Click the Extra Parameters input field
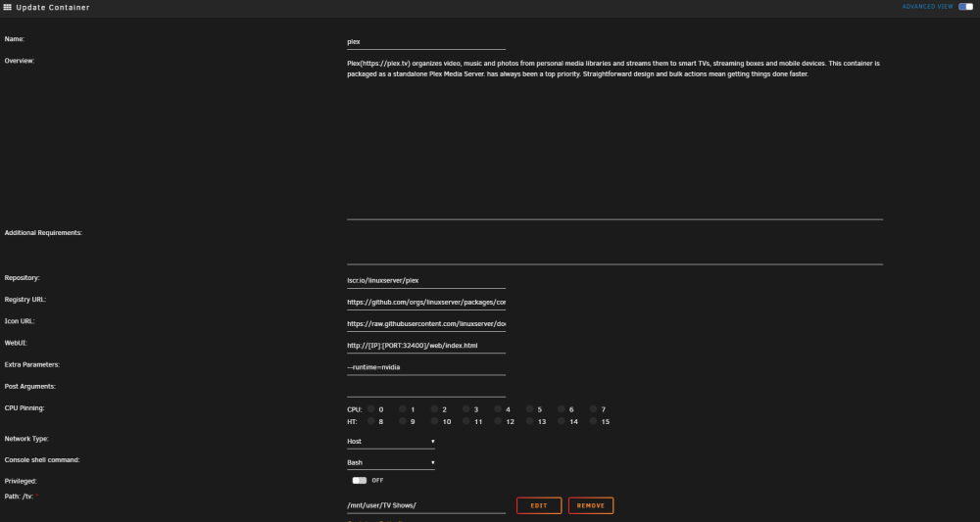The width and height of the screenshot is (980, 522). click(426, 367)
